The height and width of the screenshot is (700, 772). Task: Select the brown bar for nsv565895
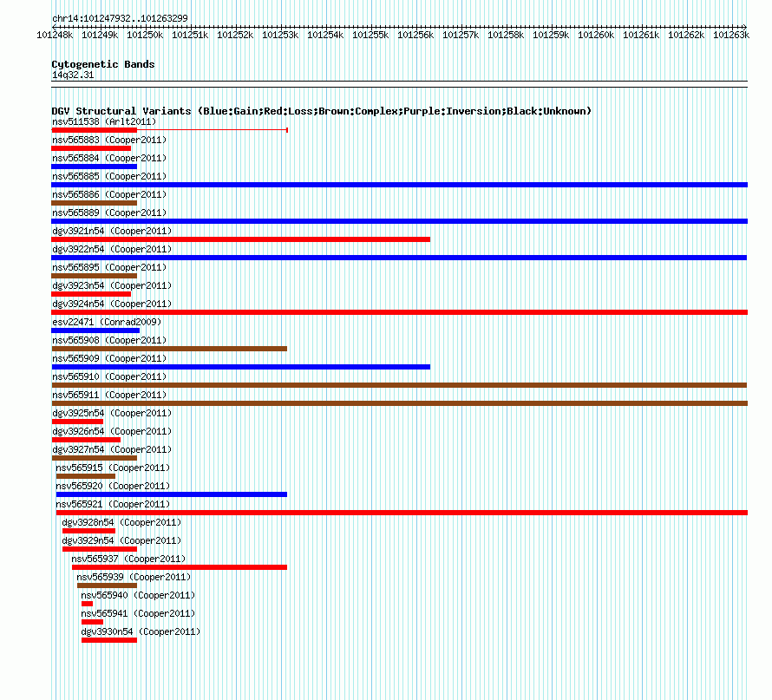[94, 276]
